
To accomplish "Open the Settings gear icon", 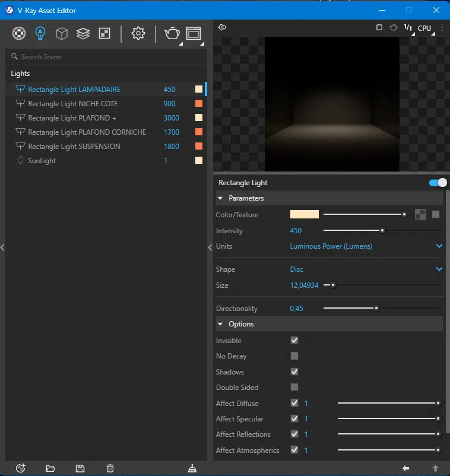I will [138, 33].
